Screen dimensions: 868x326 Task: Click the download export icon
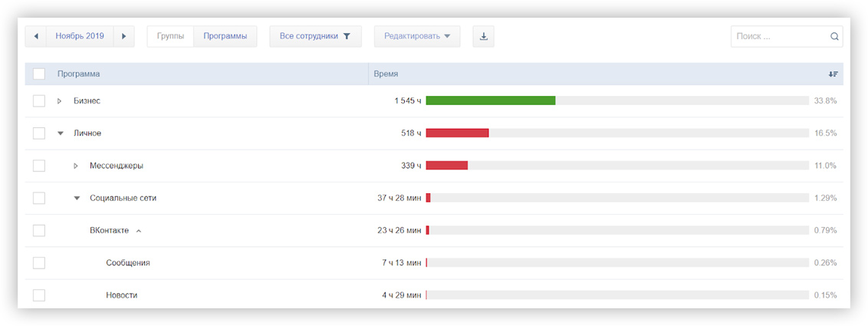pyautogui.click(x=483, y=36)
